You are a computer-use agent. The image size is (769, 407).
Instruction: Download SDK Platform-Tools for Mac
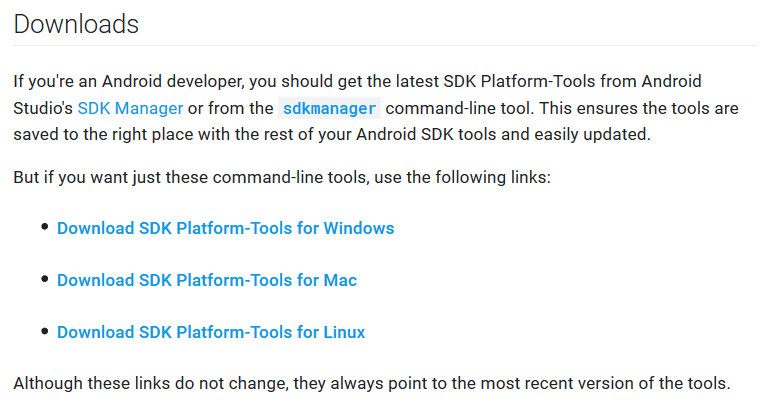click(207, 280)
